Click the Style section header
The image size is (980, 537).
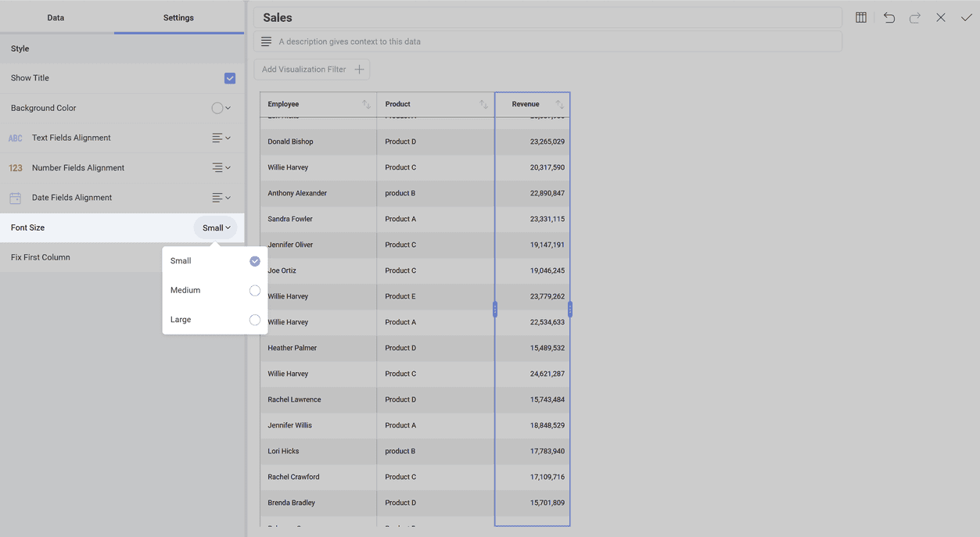point(122,48)
